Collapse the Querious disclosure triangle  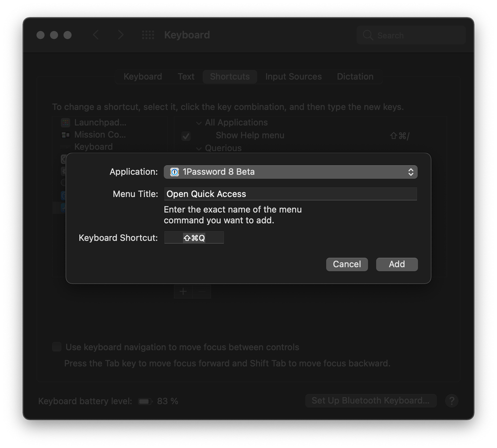point(199,148)
